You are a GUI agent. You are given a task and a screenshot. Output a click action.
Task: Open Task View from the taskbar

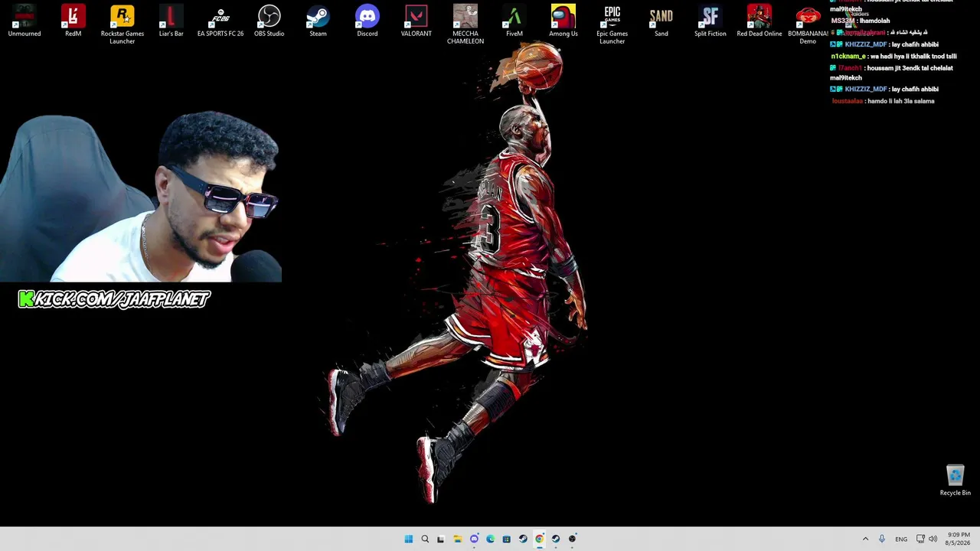(440, 539)
